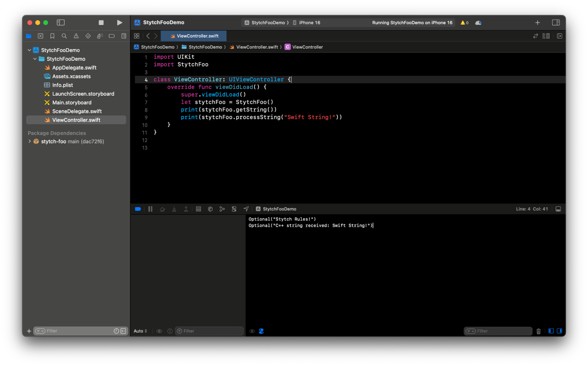588x366 pixels.
Task: Select the ViewController.swift editor tab
Action: coord(194,36)
